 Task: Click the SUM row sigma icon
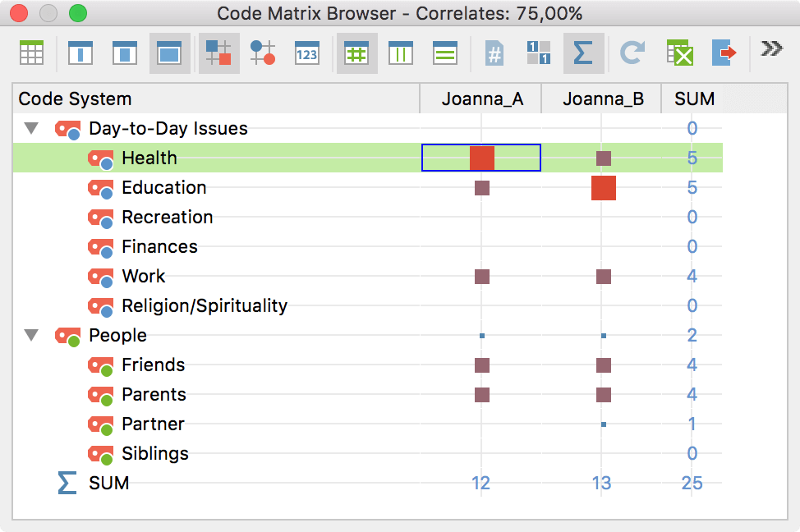point(67,483)
